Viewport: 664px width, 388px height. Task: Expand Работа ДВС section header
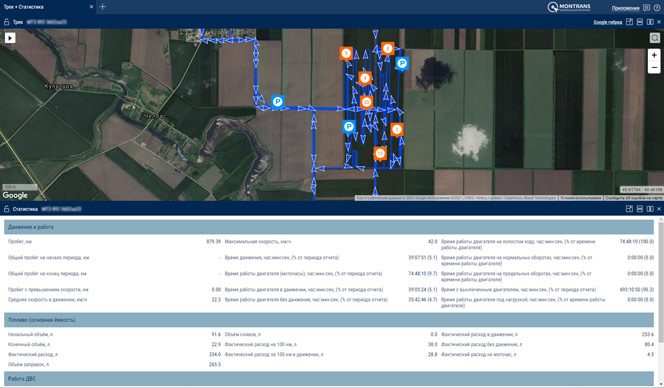point(329,378)
